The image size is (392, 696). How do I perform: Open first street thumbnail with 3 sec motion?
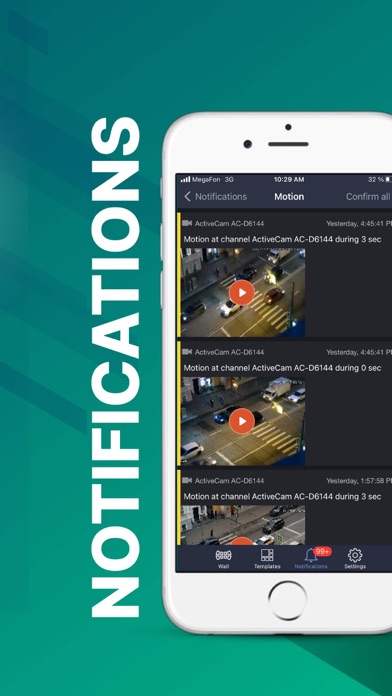pos(243,293)
